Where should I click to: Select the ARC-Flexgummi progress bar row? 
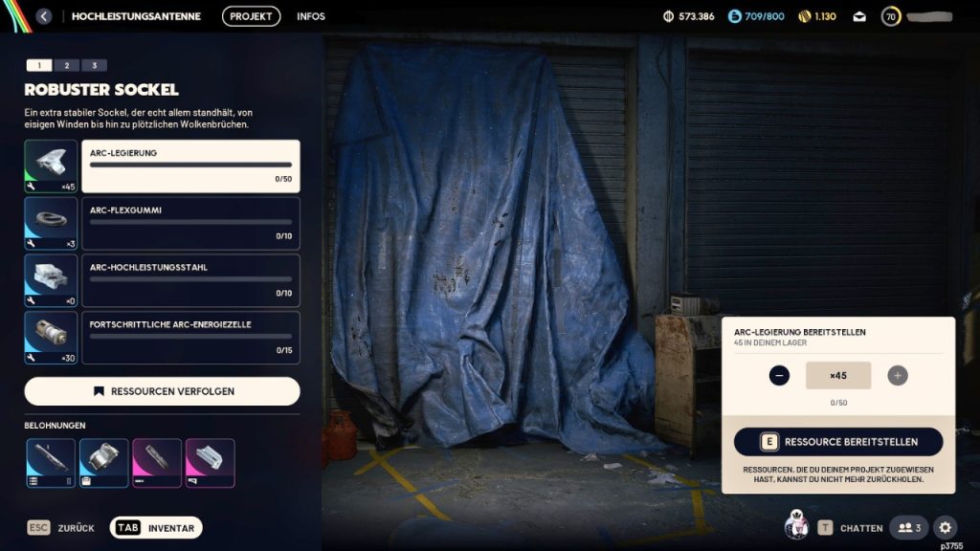(190, 224)
